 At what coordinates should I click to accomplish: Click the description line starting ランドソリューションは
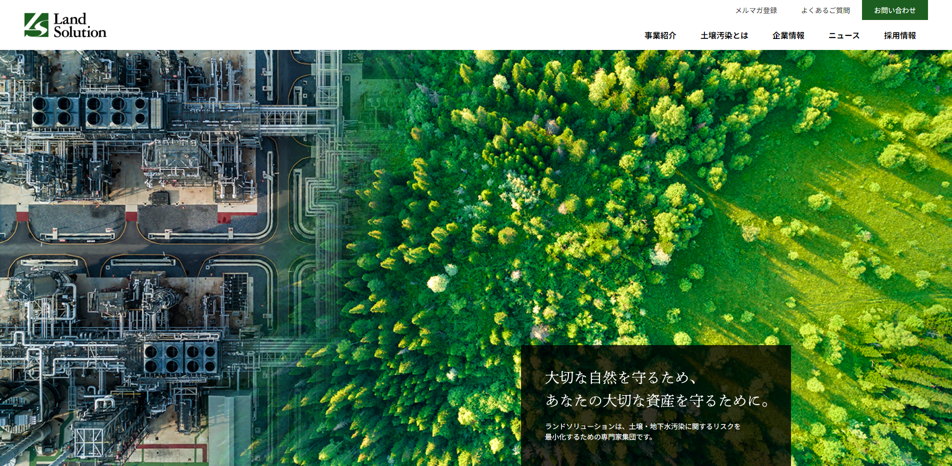point(643,426)
